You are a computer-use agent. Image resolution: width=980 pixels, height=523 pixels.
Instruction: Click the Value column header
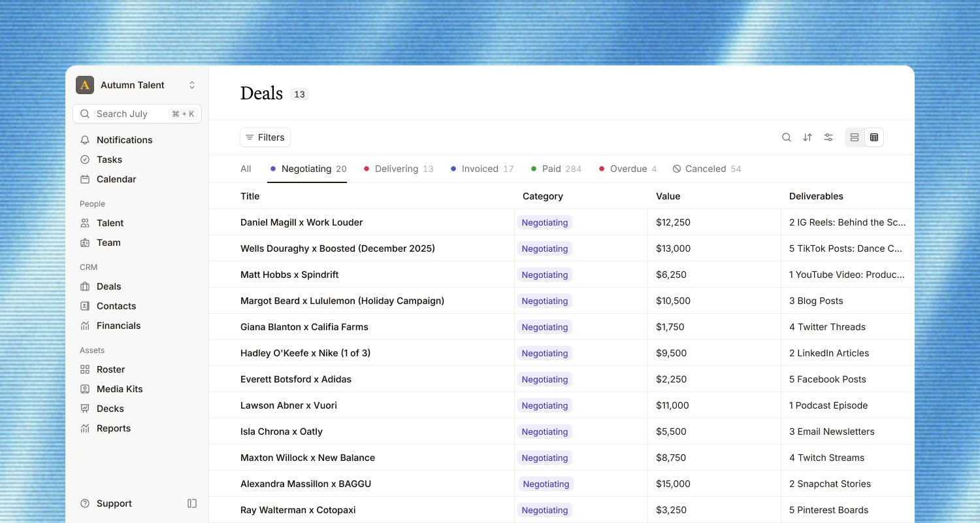(668, 196)
